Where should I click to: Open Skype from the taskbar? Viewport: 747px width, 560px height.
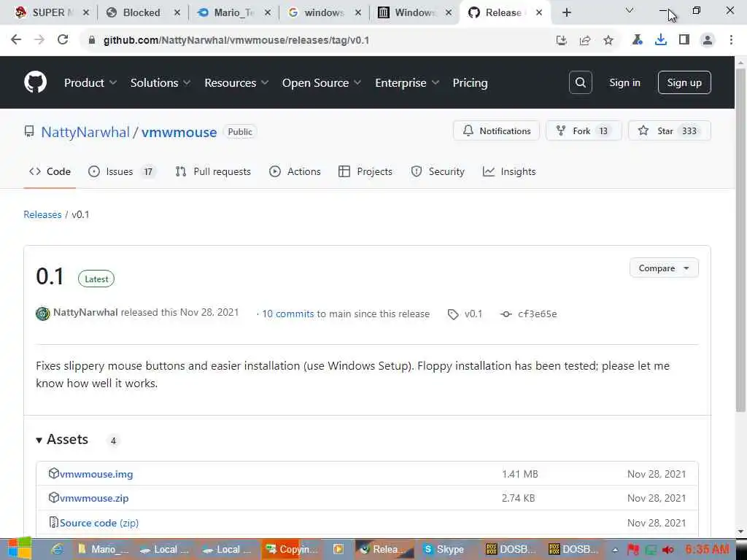[x=444, y=549]
